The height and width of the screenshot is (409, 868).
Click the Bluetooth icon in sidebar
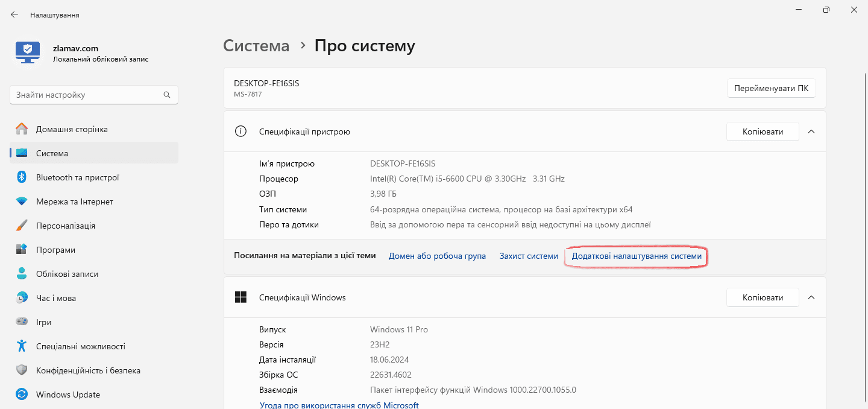[x=22, y=177]
